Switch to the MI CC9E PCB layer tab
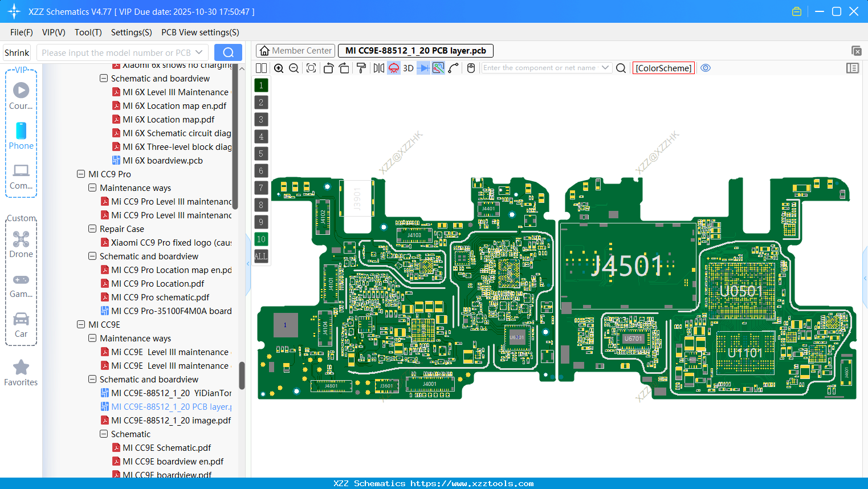868x489 pixels. [x=415, y=51]
